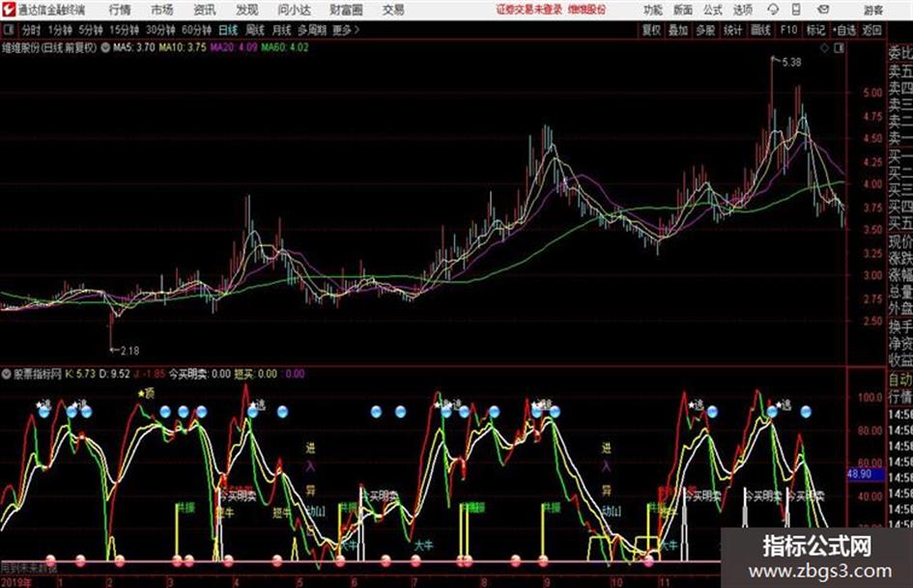The width and height of the screenshot is (913, 588).
Task: Switch to the 1分钟 period tab
Action: 60,30
